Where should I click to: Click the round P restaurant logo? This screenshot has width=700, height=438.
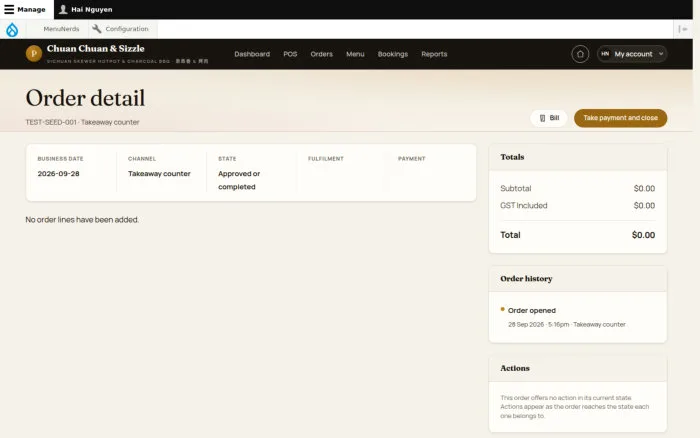tap(34, 54)
